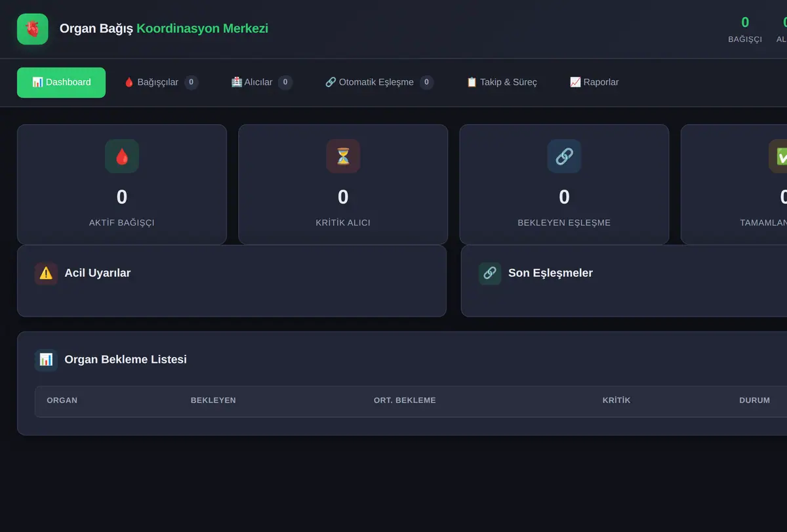Click the chain link icon above Bekleyen Eşleşme

pos(564,156)
